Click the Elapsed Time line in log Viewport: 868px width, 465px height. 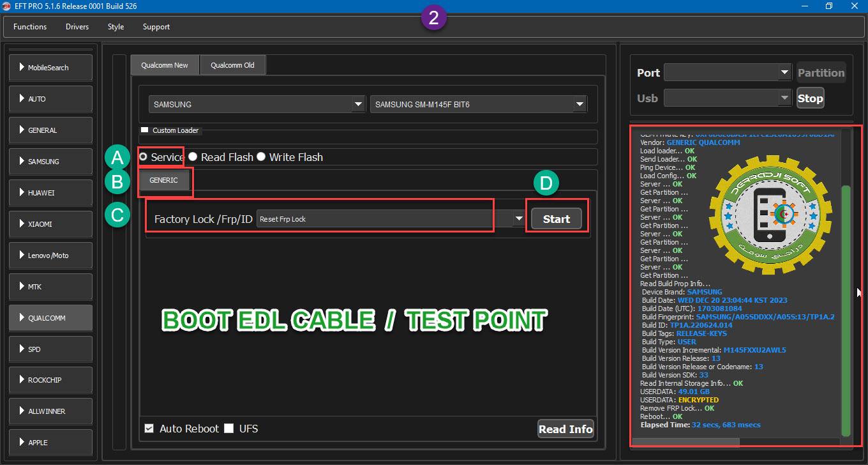pyautogui.click(x=700, y=425)
